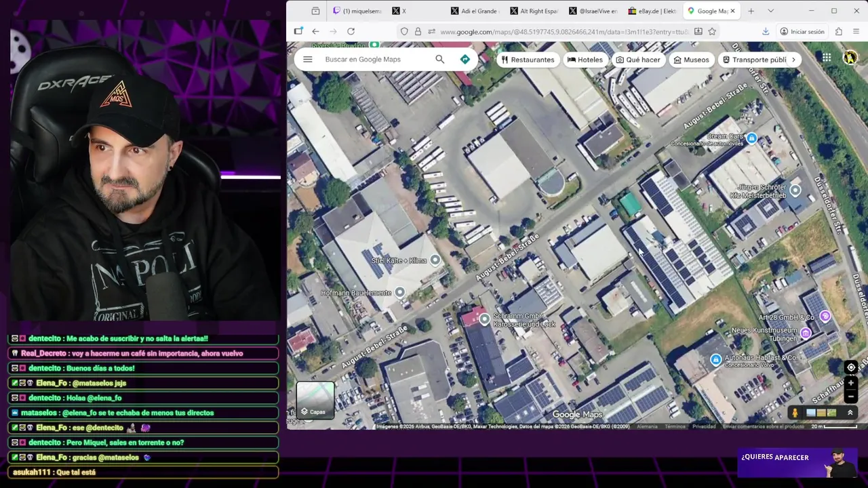The height and width of the screenshot is (488, 868).
Task: Click the Autohaus Habfast & Co pin
Action: pos(715,360)
